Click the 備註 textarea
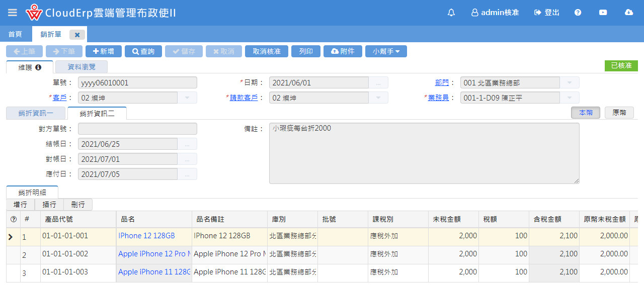 tap(424, 153)
